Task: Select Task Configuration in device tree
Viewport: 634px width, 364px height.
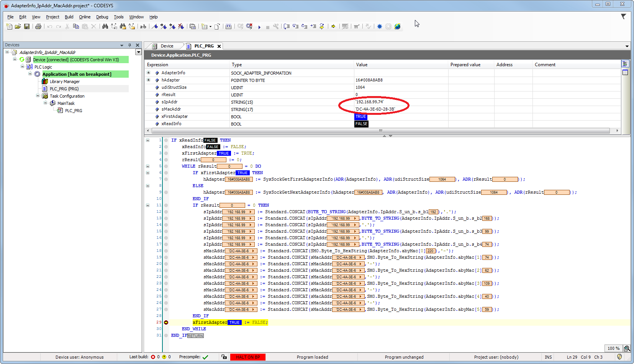Action: [x=67, y=96]
